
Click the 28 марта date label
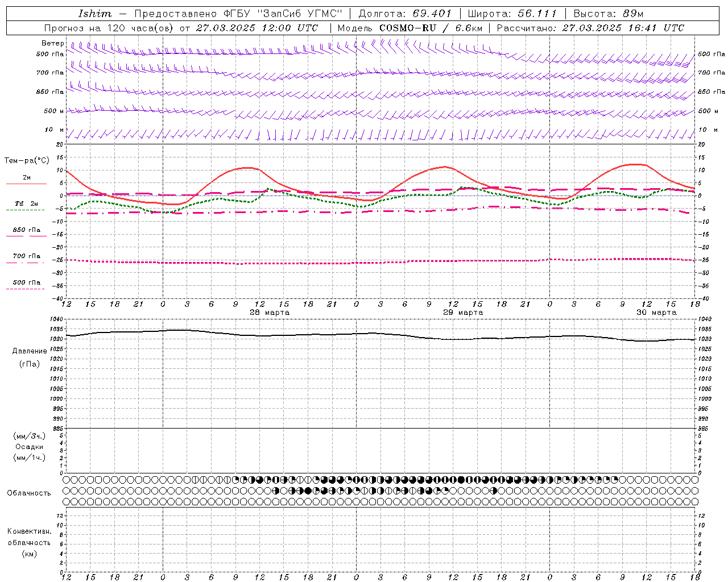coord(270,313)
